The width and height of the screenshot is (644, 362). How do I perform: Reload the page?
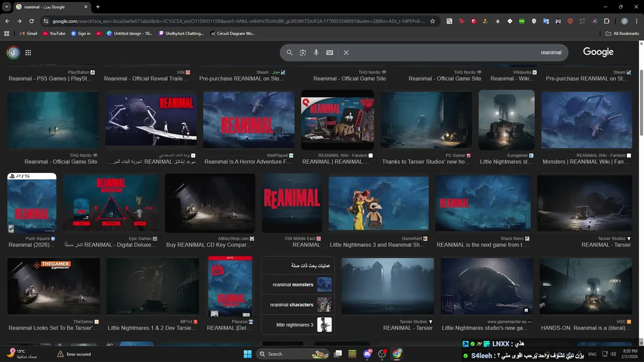point(32,21)
